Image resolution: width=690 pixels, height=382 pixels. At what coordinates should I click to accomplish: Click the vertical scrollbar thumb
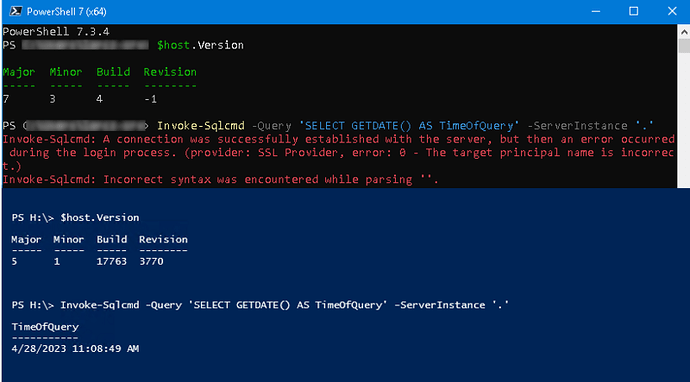click(x=684, y=46)
